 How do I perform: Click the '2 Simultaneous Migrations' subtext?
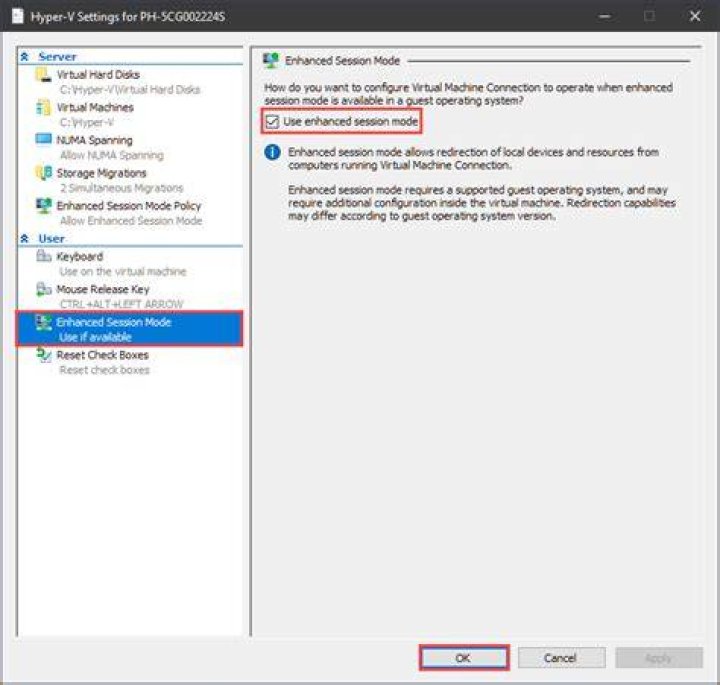point(122,188)
